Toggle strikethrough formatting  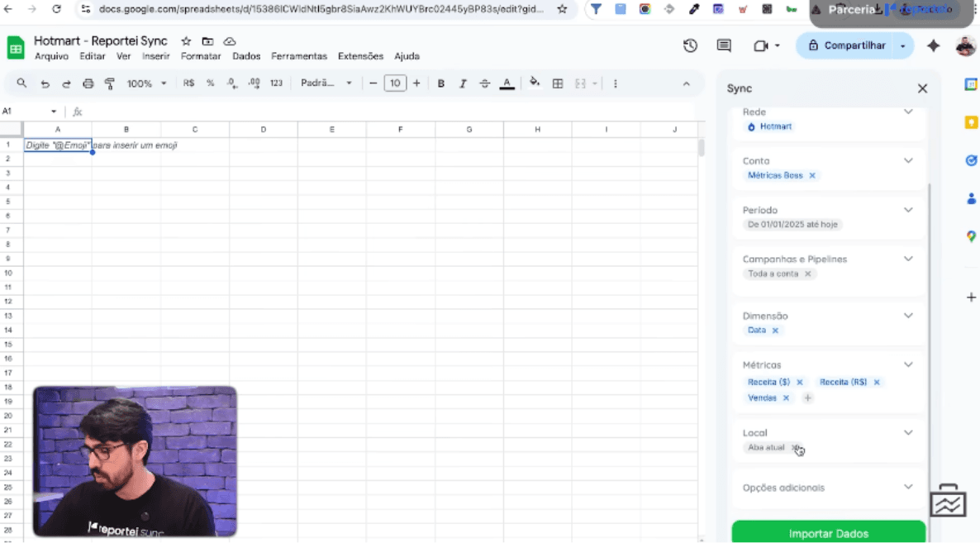[x=485, y=83]
